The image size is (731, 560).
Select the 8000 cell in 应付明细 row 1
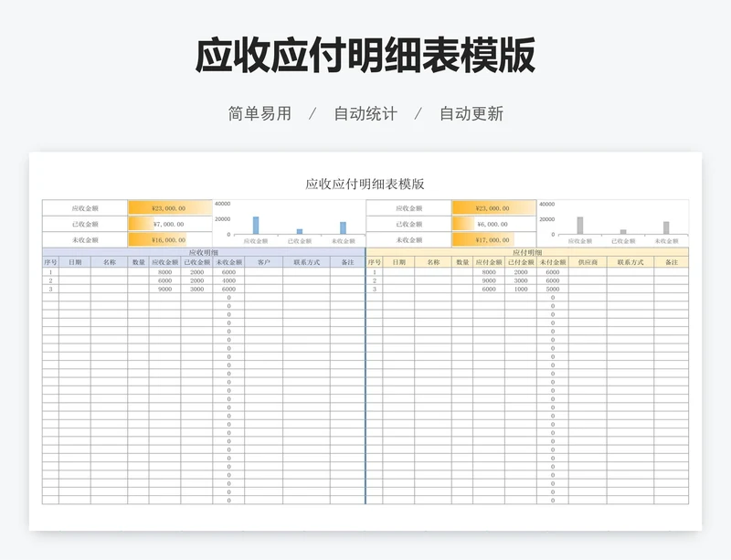[489, 272]
